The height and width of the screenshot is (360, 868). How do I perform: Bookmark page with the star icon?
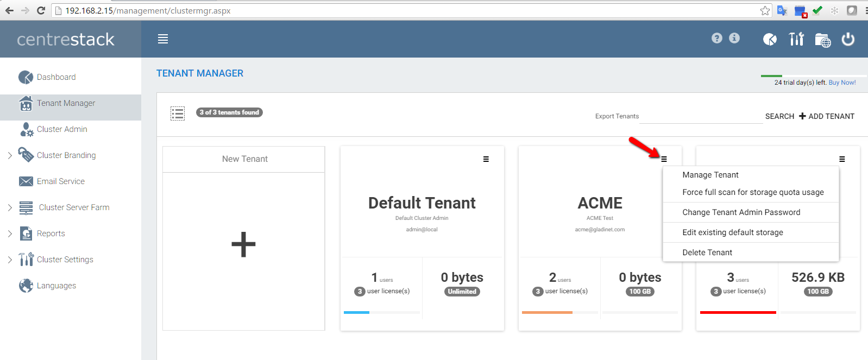coord(765,10)
